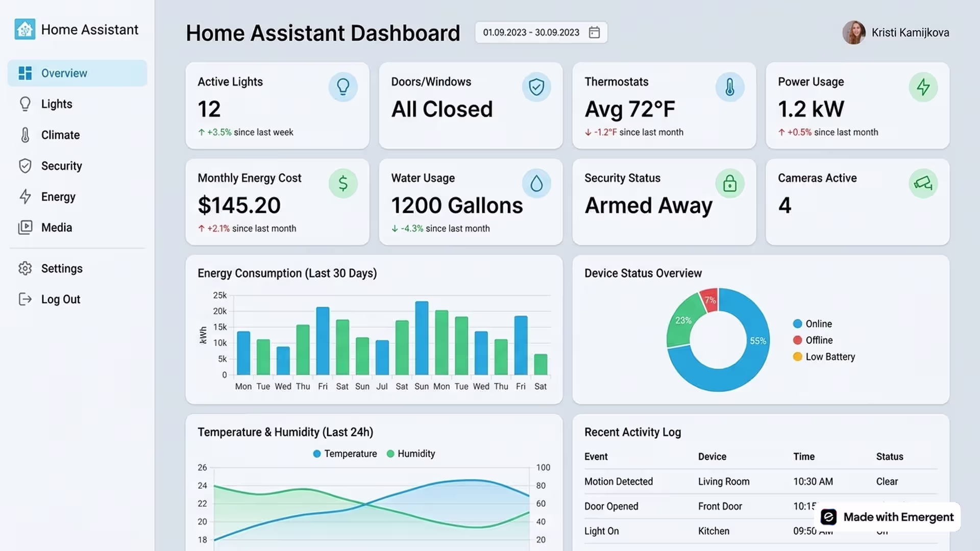Click the Overview grid icon
This screenshot has width=980, height=551.
click(25, 73)
